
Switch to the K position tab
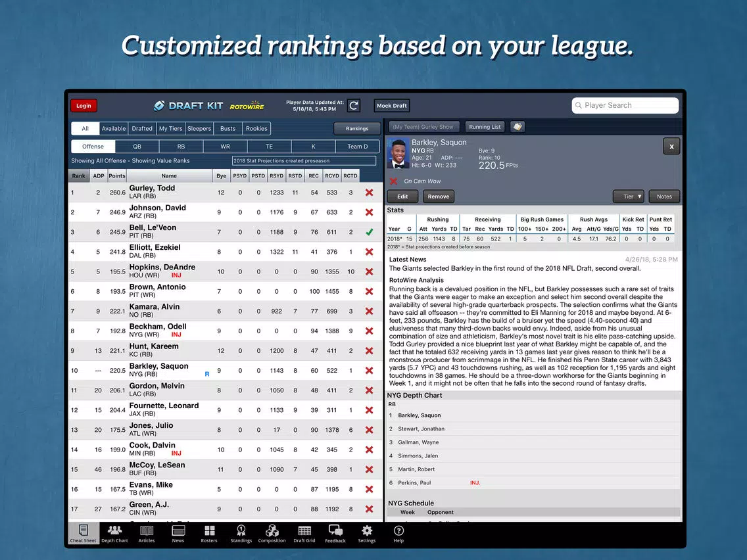point(314,147)
